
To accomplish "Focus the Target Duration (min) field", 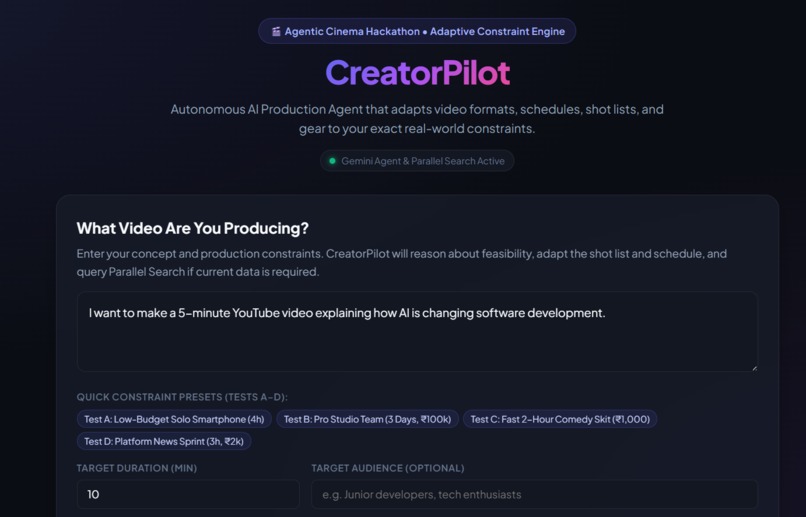I will [x=188, y=494].
